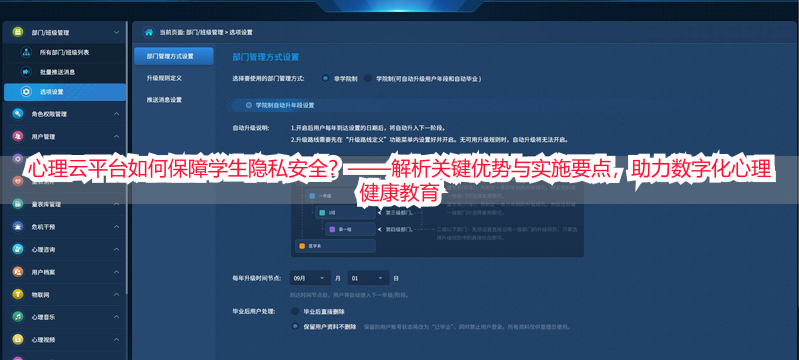
Task: Click the 1班 tree node
Action: [345, 212]
